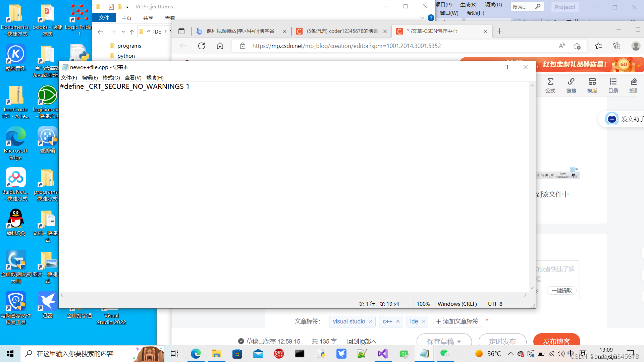Remove the c++ article tag

coord(398,321)
